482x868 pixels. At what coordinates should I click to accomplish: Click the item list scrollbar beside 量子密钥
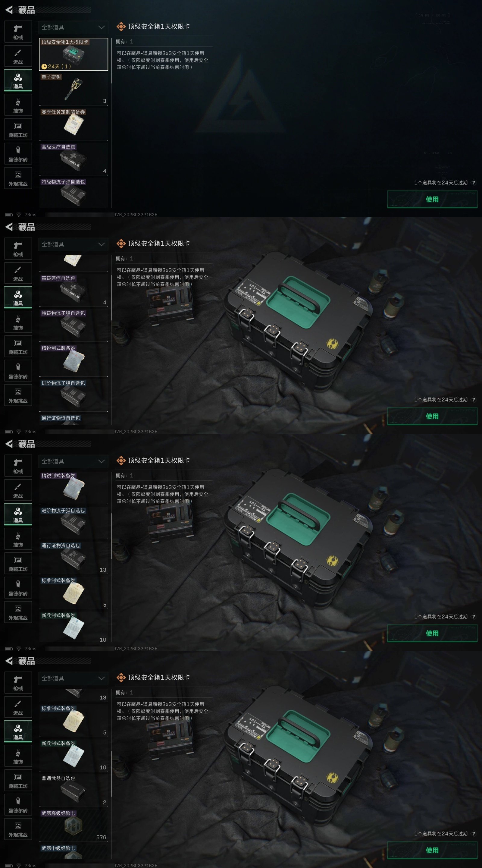[x=111, y=61]
